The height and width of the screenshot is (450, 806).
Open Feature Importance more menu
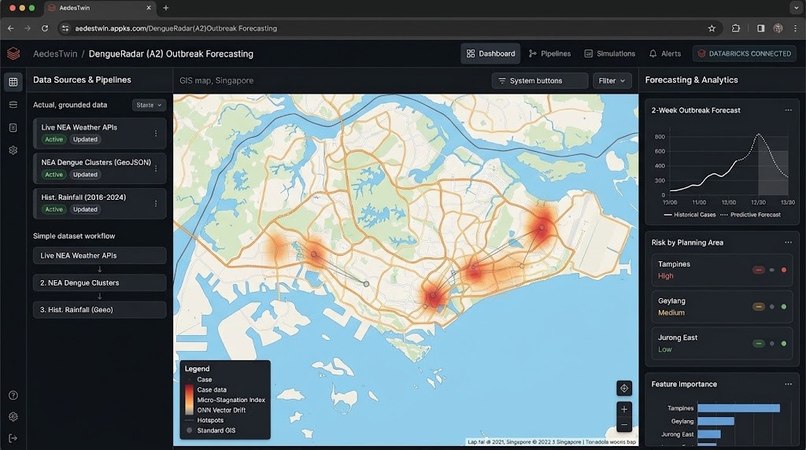pyautogui.click(x=788, y=384)
